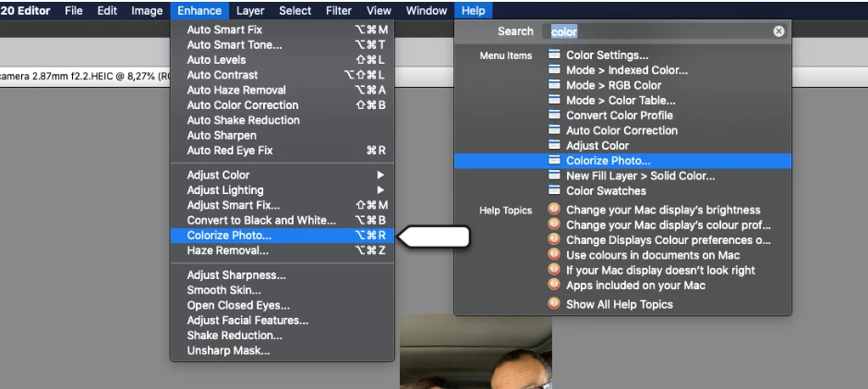Choose Smooth Skin
The height and width of the screenshot is (389, 868).
click(x=283, y=290)
